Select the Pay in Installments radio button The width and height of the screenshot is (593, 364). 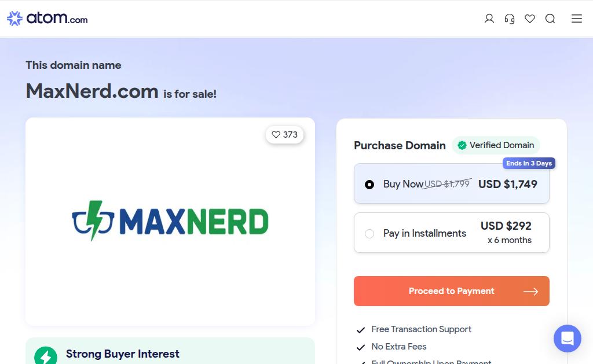369,234
